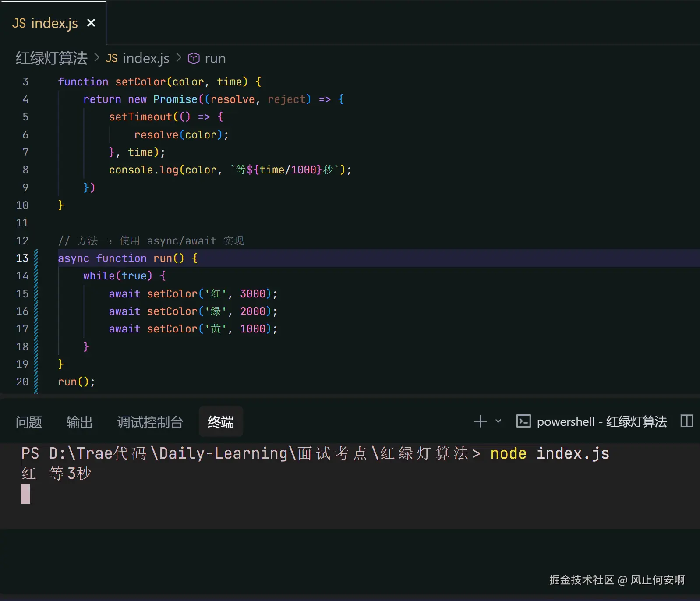Viewport: 700px width, 601px height.
Task: Select the run symbol in breadcrumb
Action: (215, 58)
